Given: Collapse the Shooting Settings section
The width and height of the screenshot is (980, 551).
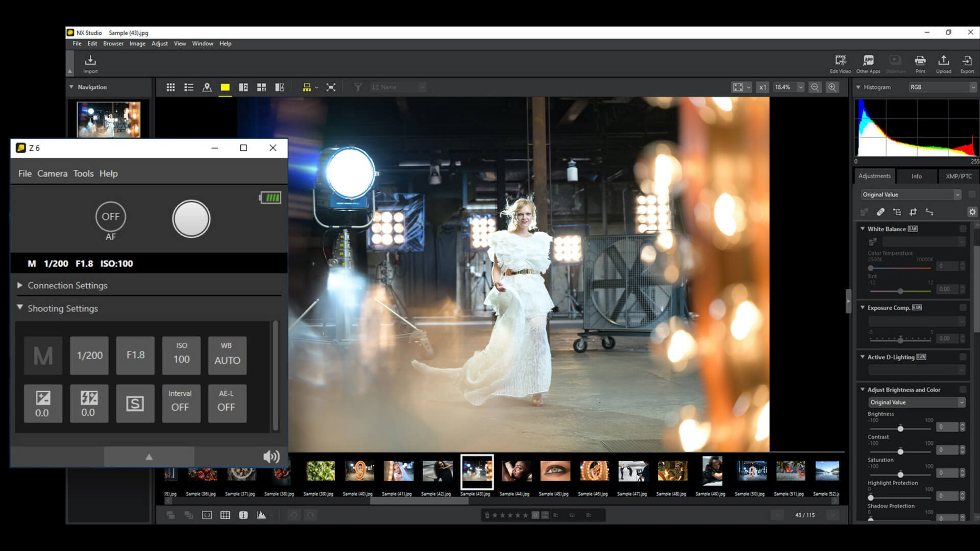Looking at the screenshot, I should pos(20,308).
